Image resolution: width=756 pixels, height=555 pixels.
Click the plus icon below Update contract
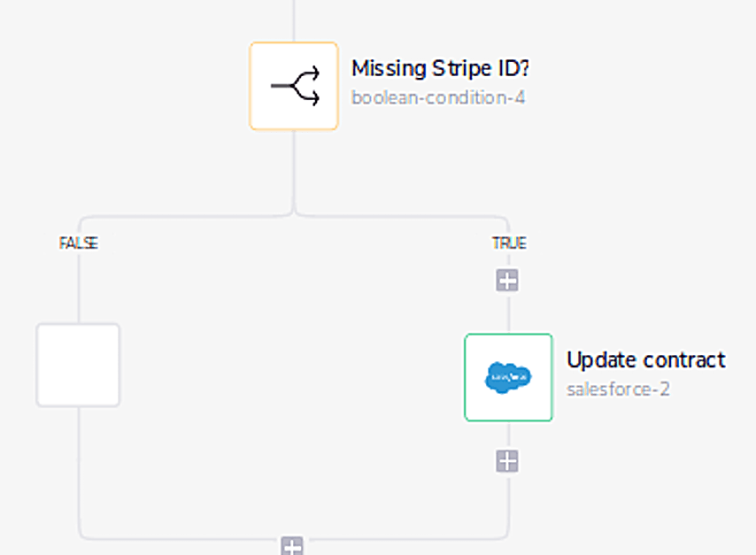(x=508, y=460)
